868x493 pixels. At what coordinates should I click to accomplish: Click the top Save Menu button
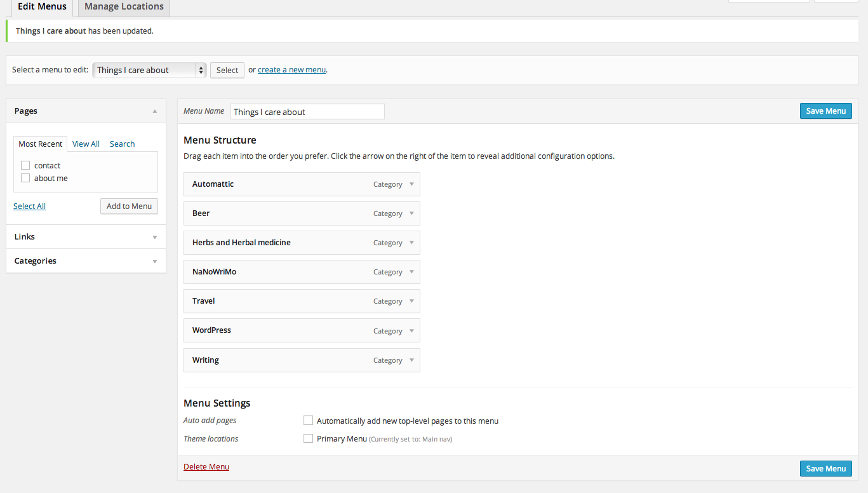[x=825, y=111]
